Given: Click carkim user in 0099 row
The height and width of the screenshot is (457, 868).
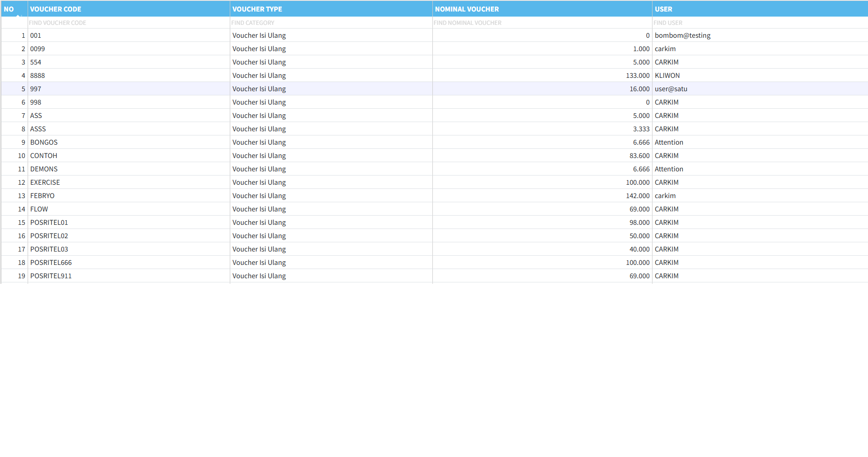Looking at the screenshot, I should (x=665, y=49).
